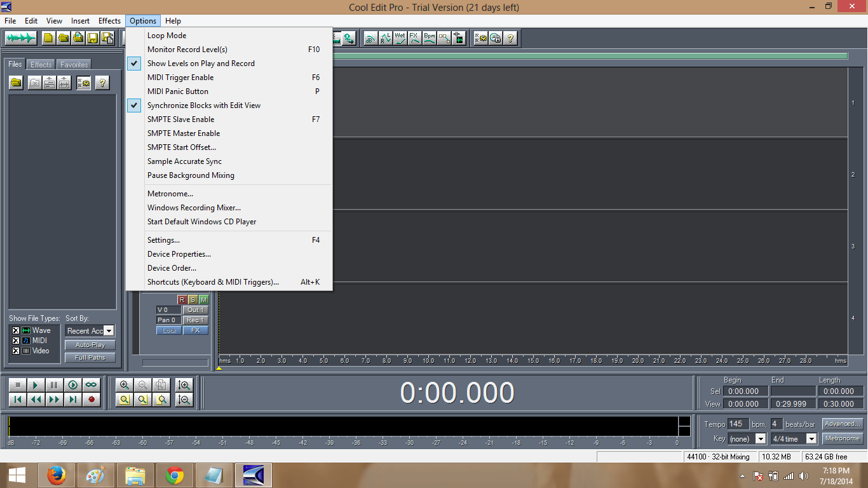Open the Sort By Recent Acc dropdown
The height and width of the screenshot is (488, 868).
click(109, 331)
